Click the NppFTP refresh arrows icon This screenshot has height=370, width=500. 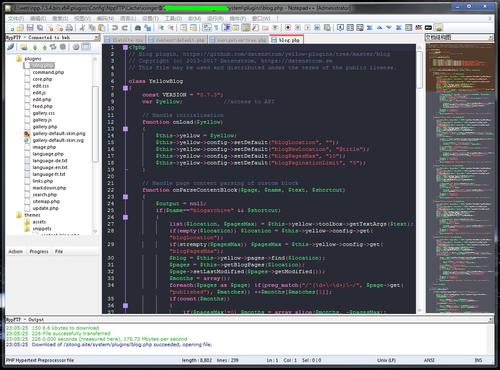tap(53, 47)
